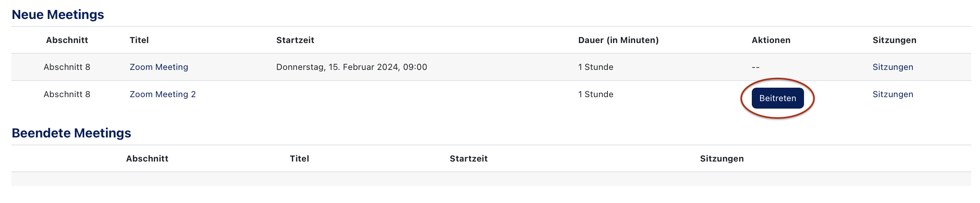Screen dimensions: 980x203
Task: Open the Zoom Meeting 2 link
Action: click(x=163, y=94)
